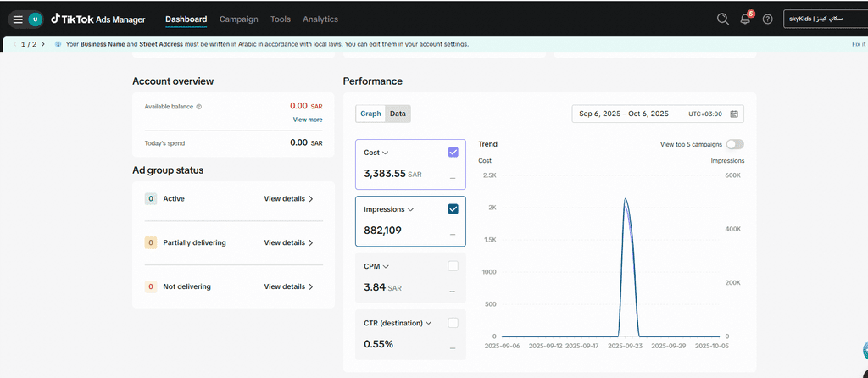Open the notifications bell icon
This screenshot has width=868, height=378.
click(x=745, y=19)
